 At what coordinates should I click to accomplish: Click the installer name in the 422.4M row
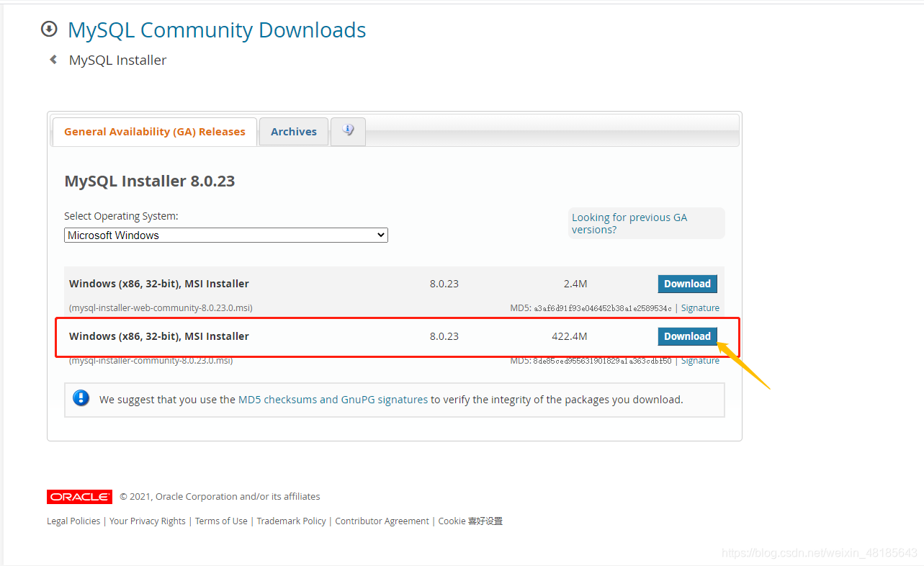coord(159,336)
